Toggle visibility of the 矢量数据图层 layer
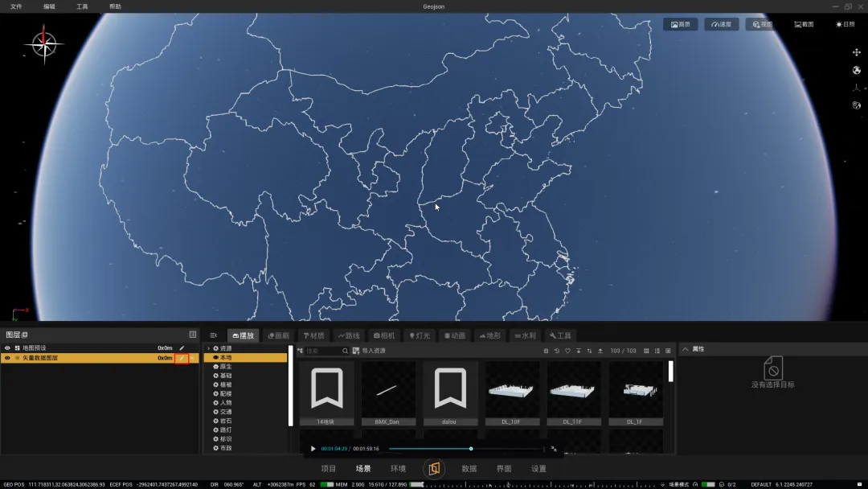This screenshot has height=489, width=868. [x=7, y=358]
